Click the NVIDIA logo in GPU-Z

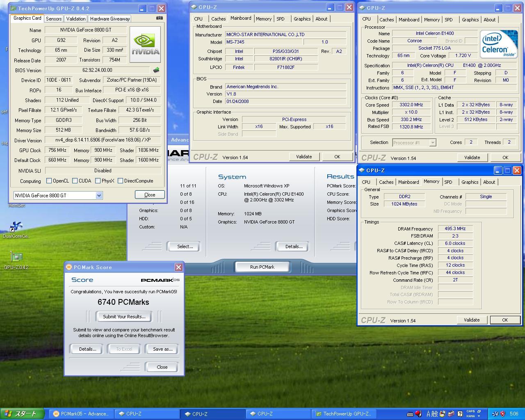click(145, 45)
